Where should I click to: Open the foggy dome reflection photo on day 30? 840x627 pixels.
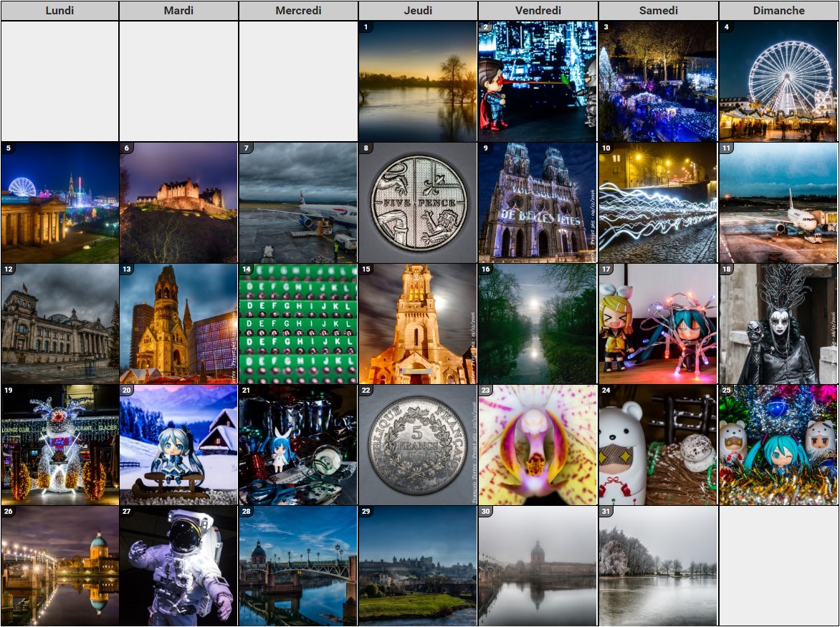[538, 566]
